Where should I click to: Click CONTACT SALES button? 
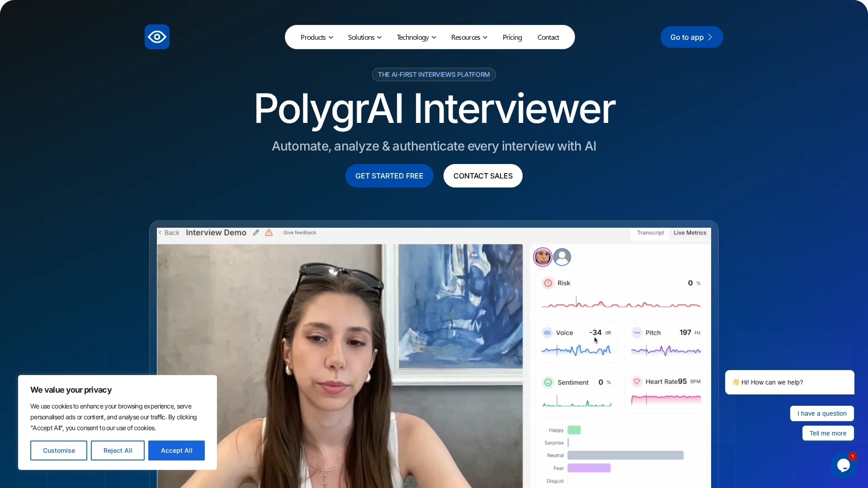pyautogui.click(x=483, y=176)
